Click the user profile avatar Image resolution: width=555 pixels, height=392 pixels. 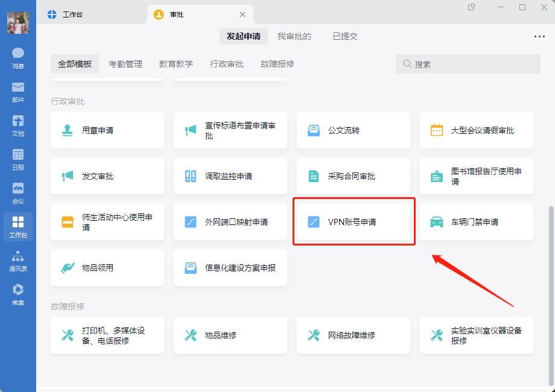18,22
